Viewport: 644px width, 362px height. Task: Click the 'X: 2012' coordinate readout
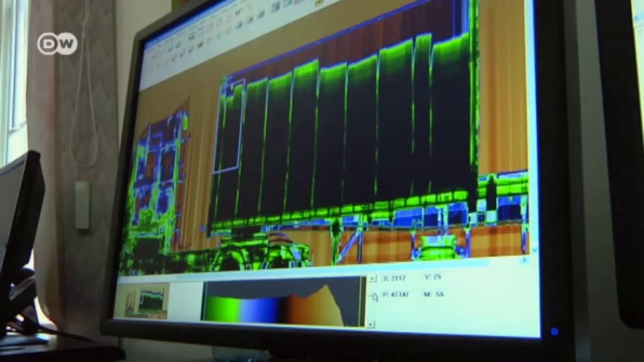coord(394,278)
